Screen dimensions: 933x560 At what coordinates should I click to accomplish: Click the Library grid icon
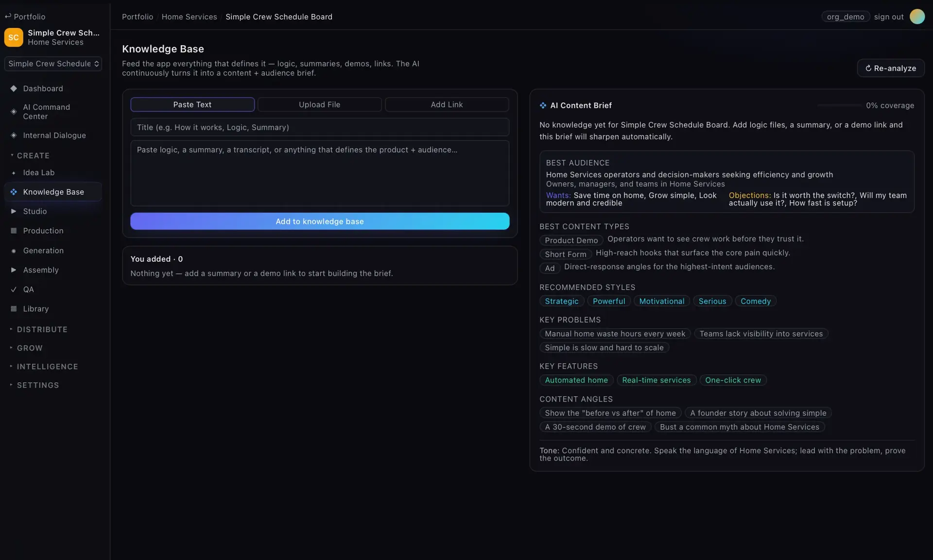[x=14, y=309]
